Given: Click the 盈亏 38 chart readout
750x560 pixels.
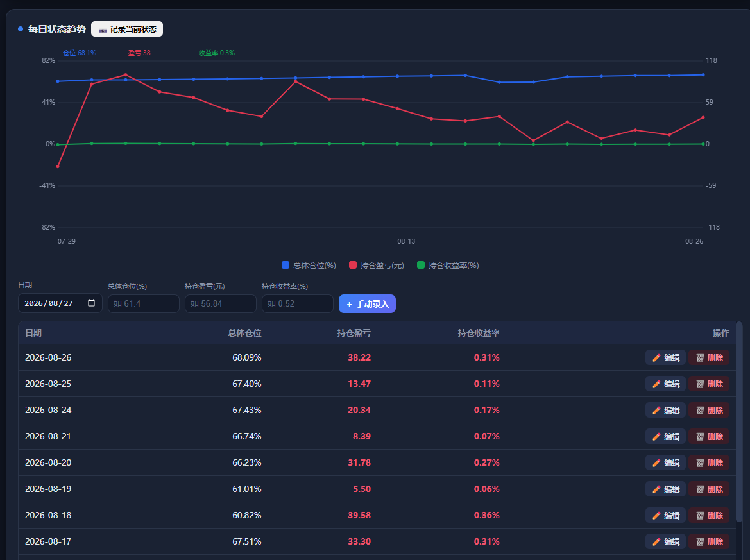Looking at the screenshot, I should (x=139, y=53).
